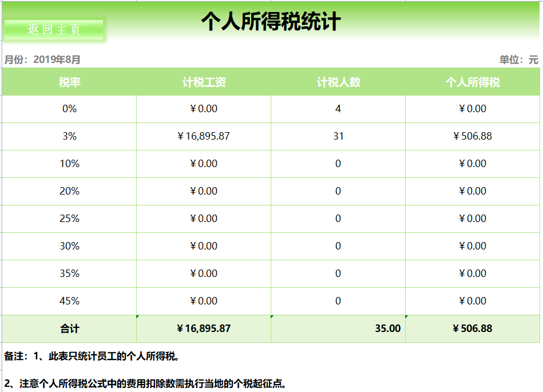The width and height of the screenshot is (543, 392).
Task: Click the 计税人数 value 31
Action: pyautogui.click(x=339, y=136)
